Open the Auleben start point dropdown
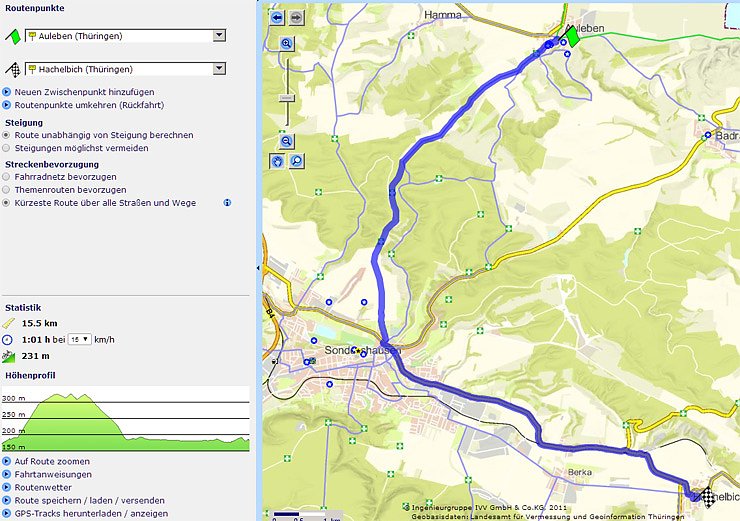The width and height of the screenshot is (740, 521). point(219,35)
